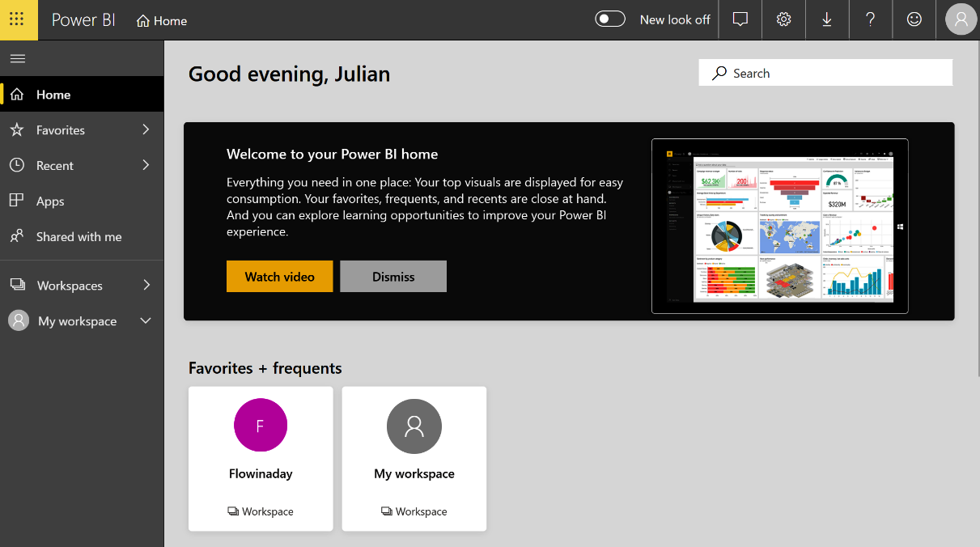Open the Help question mark icon

pos(871,19)
